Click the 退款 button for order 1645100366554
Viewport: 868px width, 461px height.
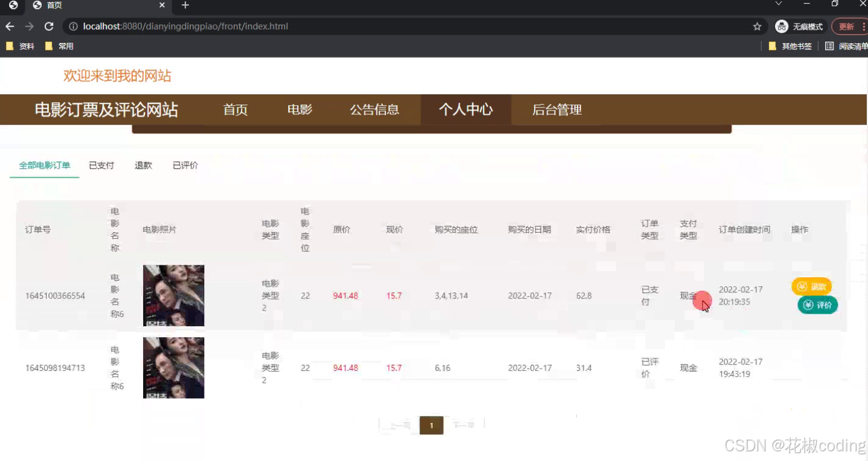tap(811, 286)
